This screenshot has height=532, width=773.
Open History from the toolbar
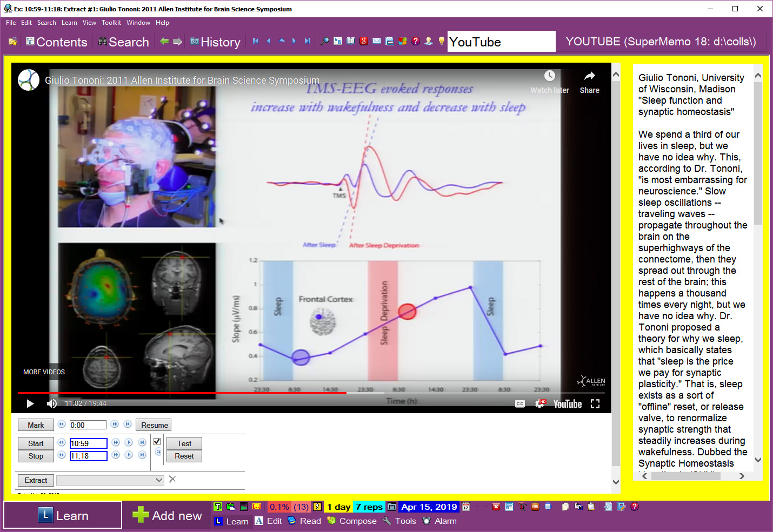(215, 42)
